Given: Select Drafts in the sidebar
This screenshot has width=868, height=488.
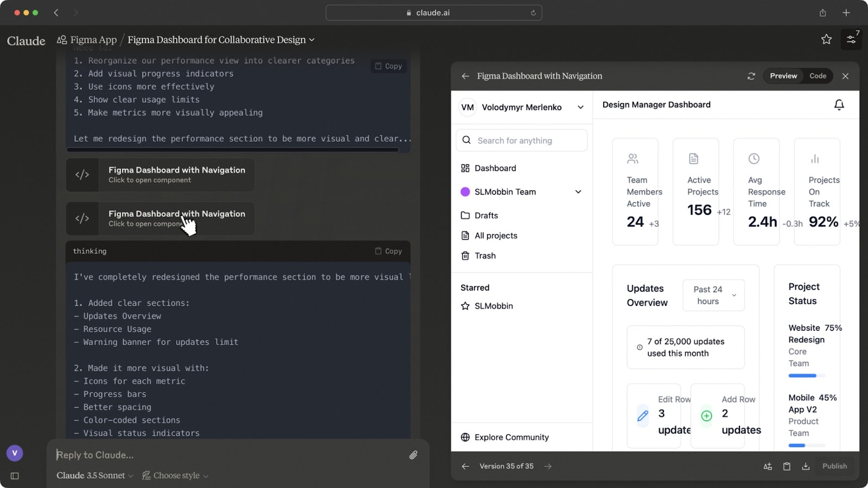Looking at the screenshot, I should click(x=486, y=215).
